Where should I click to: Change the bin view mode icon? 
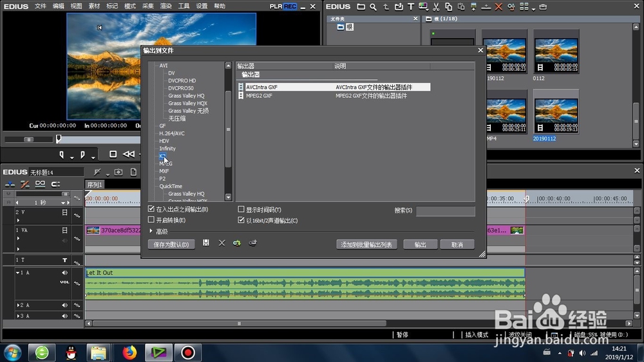[x=524, y=6]
